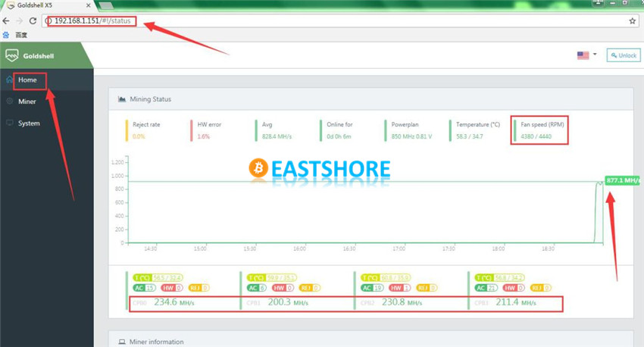Screen dimensions: 644x347
Task: Click the T(°C) 60.8 / 35.9 badge
Action: (386, 278)
